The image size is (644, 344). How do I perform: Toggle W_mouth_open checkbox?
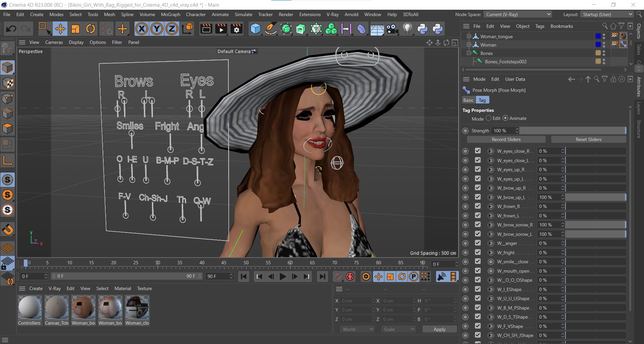pos(478,271)
